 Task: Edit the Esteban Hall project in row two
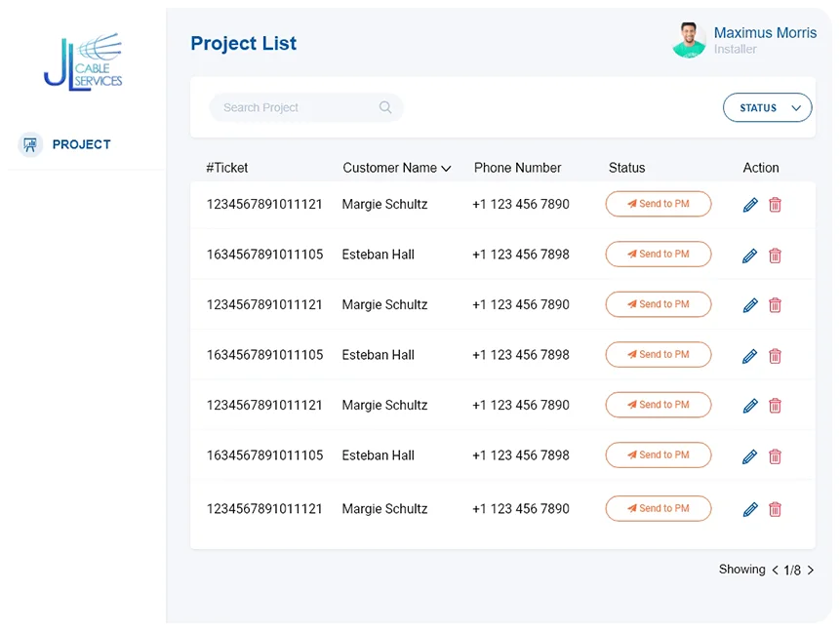pyautogui.click(x=749, y=255)
